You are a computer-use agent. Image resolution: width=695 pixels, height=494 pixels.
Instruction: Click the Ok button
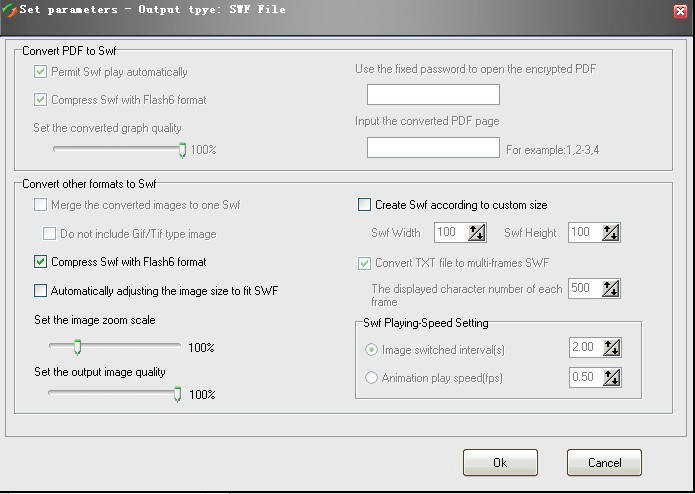click(500, 463)
